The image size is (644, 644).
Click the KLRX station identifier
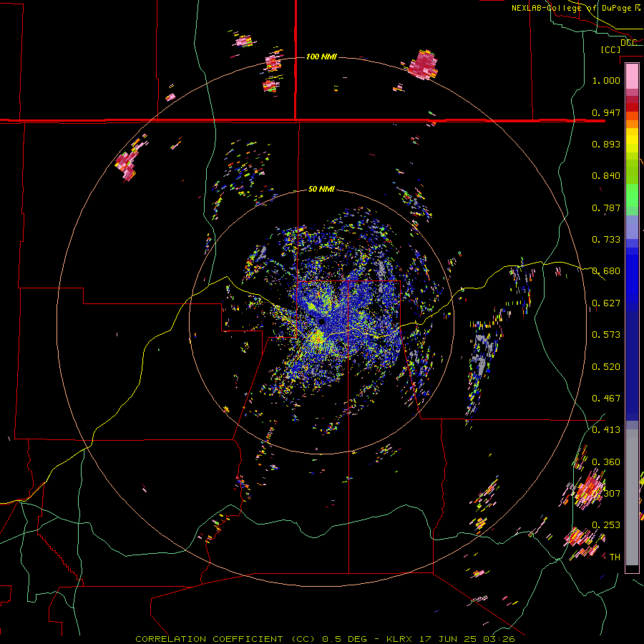tap(399, 639)
